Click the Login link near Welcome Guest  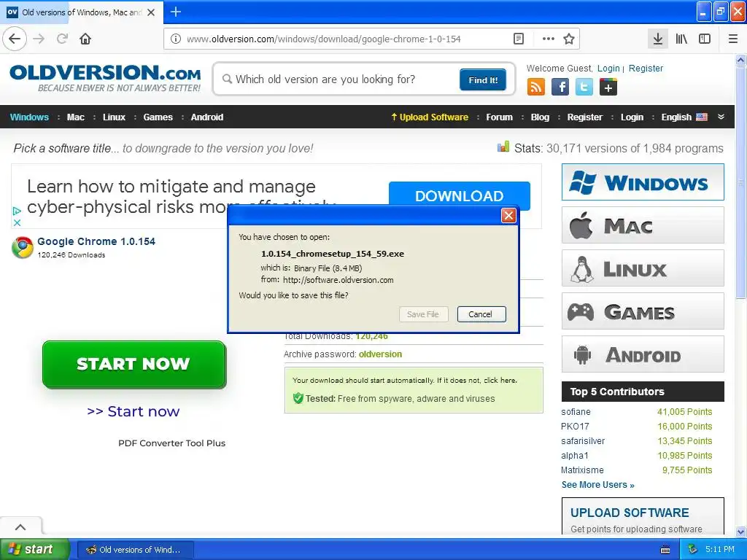[608, 68]
